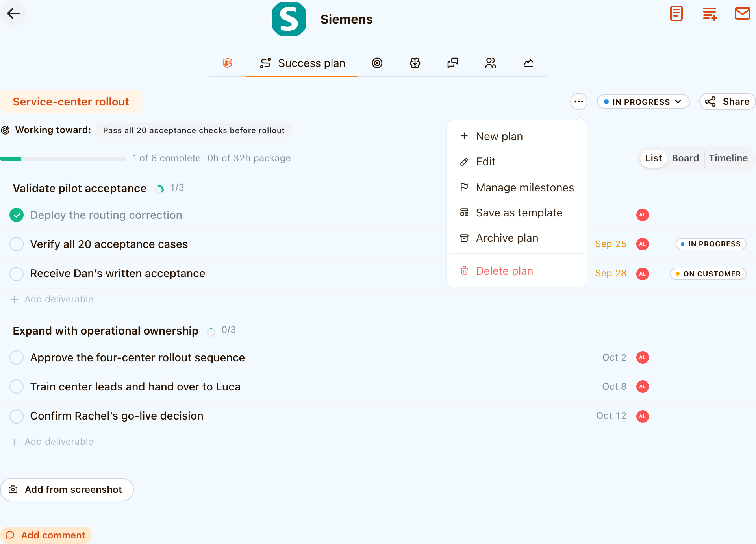
Task: Click assignee avatar on Receive Dan's acceptance row
Action: (x=643, y=274)
